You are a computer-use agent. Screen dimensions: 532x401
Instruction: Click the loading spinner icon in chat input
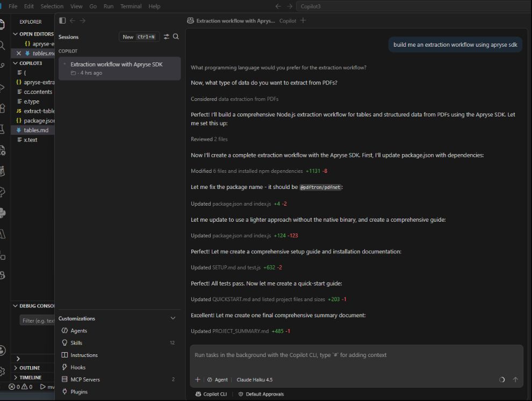pos(502,380)
